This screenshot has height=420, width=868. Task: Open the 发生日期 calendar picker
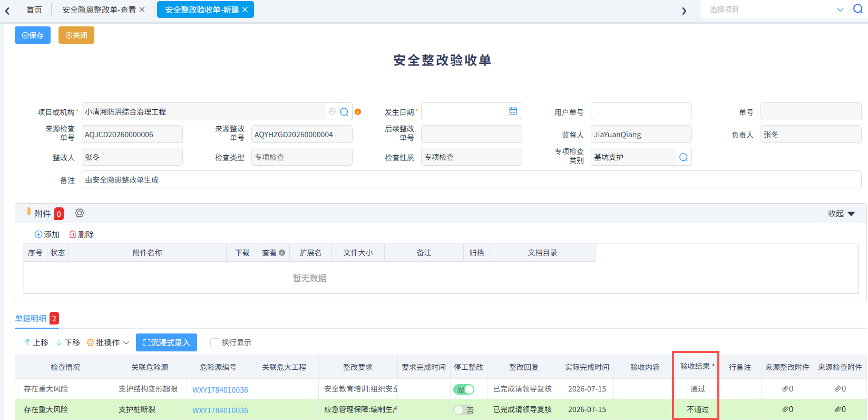click(513, 111)
